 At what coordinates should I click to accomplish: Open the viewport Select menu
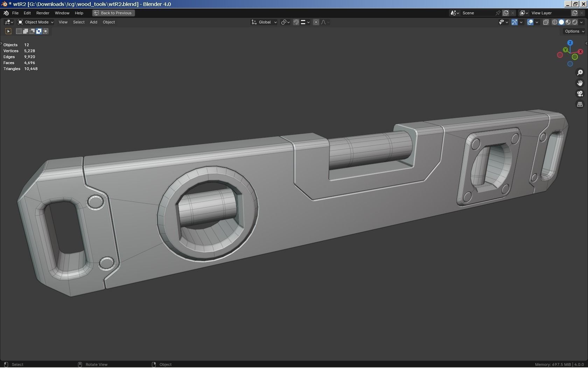[x=79, y=22]
